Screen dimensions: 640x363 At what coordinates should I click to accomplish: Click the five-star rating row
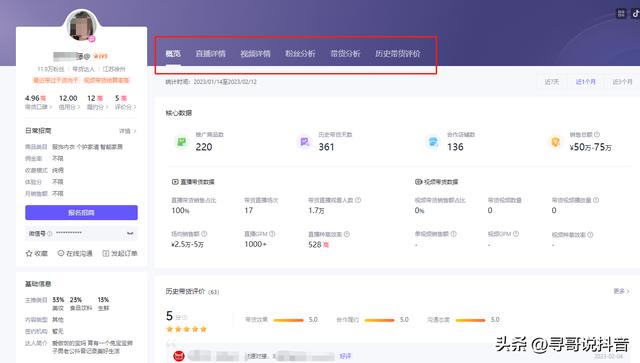point(187,329)
